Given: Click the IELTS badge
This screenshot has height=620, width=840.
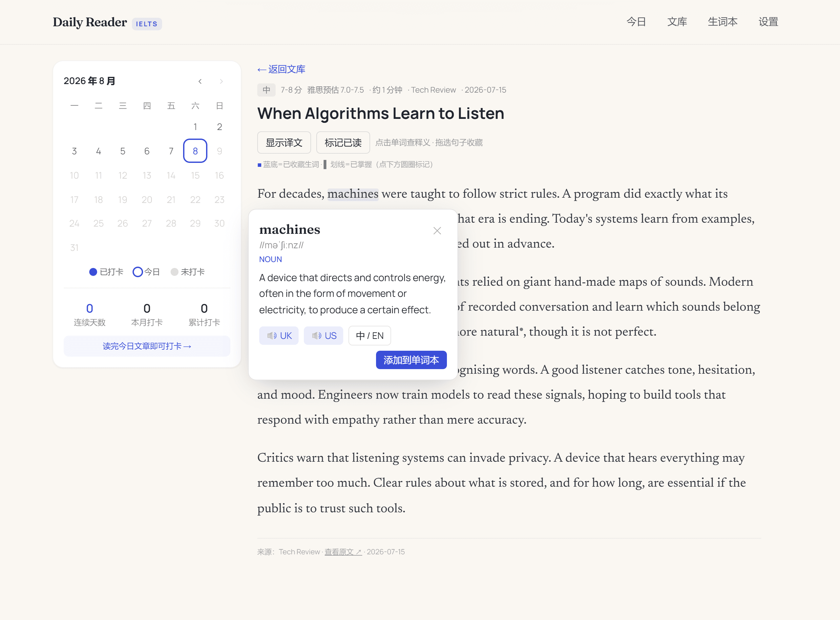Looking at the screenshot, I should (x=147, y=24).
